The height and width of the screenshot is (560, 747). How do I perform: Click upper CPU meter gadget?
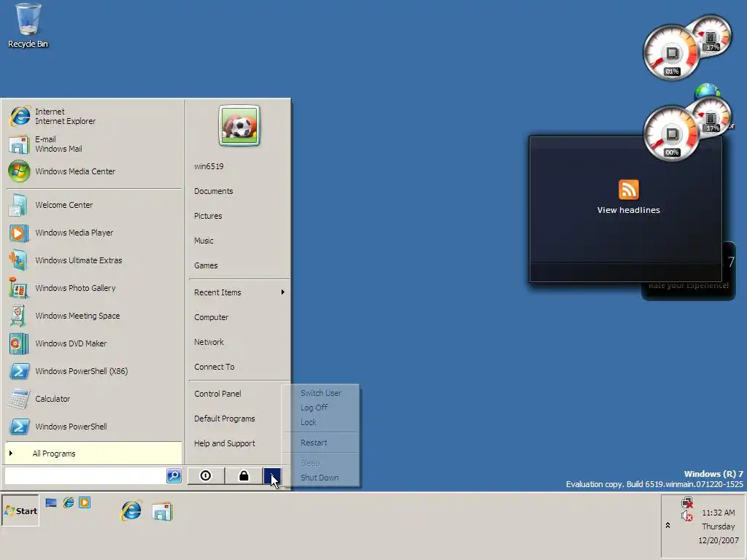672,52
